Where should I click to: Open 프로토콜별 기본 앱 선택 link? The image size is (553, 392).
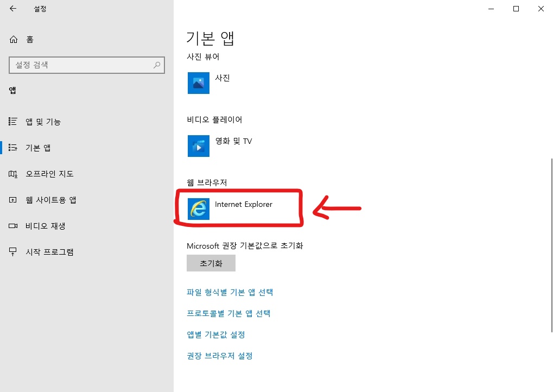(228, 313)
